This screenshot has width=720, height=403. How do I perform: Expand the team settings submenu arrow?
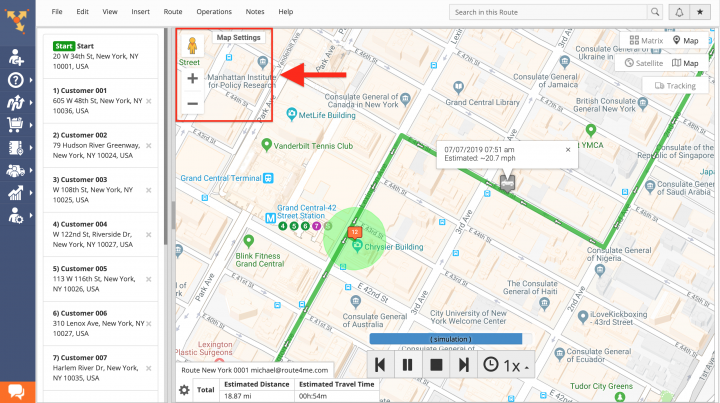31,215
